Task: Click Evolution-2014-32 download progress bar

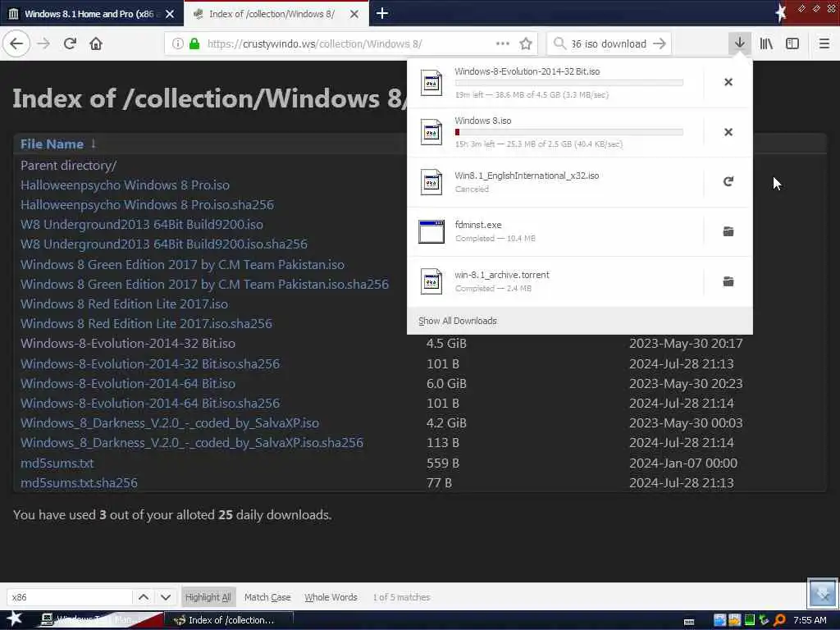Action: point(569,83)
